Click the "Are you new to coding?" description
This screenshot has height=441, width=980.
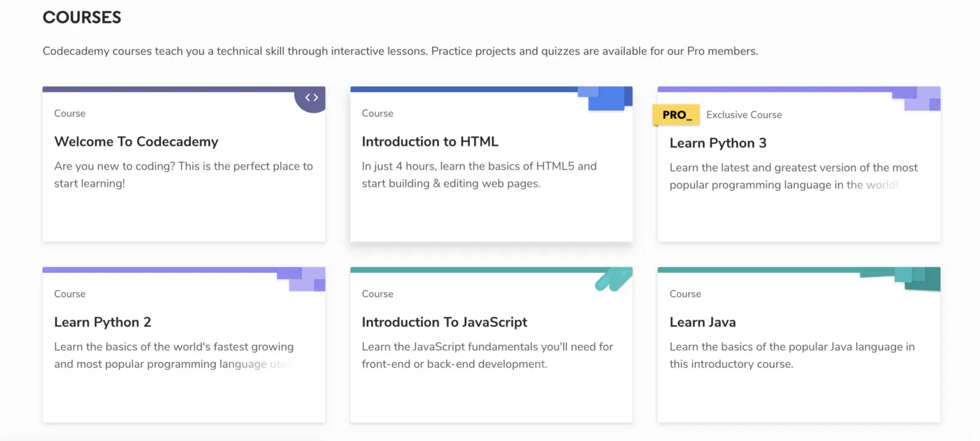point(183,175)
